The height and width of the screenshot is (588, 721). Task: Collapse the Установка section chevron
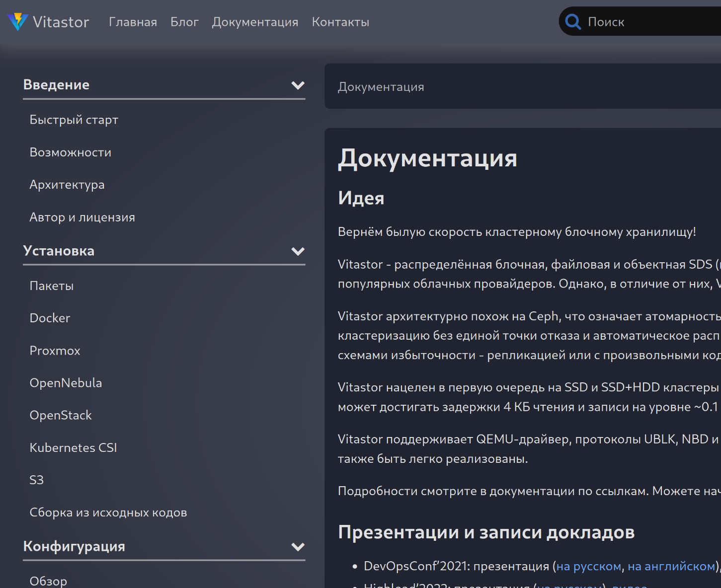pyautogui.click(x=298, y=251)
